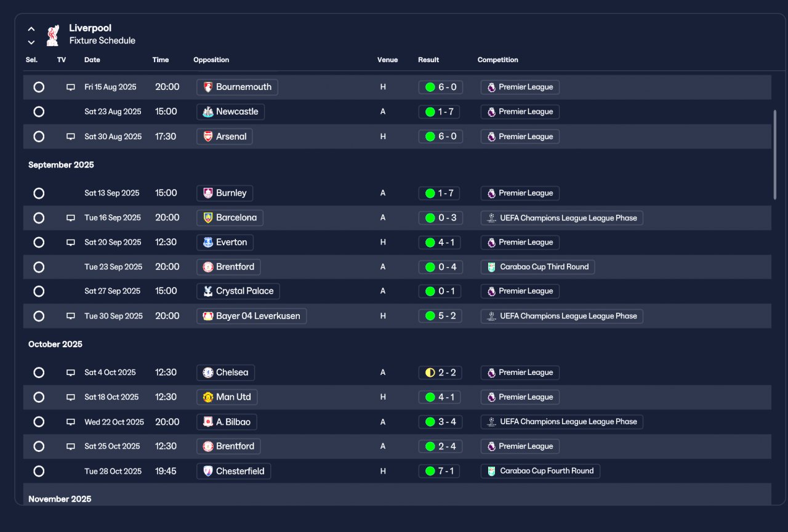View the 7 - 1 result against Chesterfield

[440, 471]
